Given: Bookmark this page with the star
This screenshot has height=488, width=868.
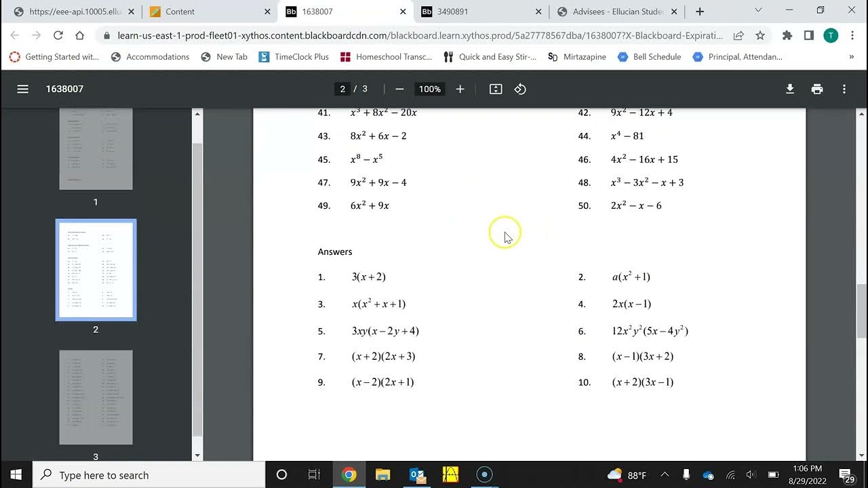Looking at the screenshot, I should (x=759, y=35).
